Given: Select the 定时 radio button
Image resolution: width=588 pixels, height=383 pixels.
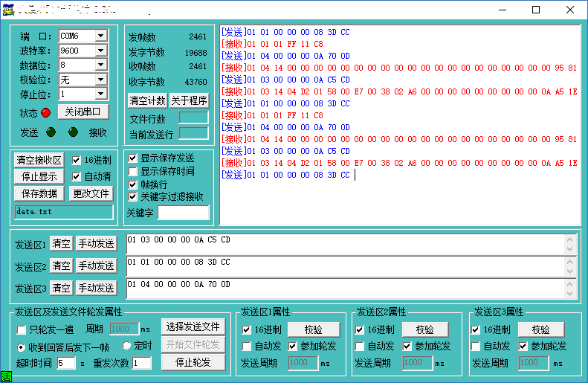Looking at the screenshot, I should click(x=127, y=346).
